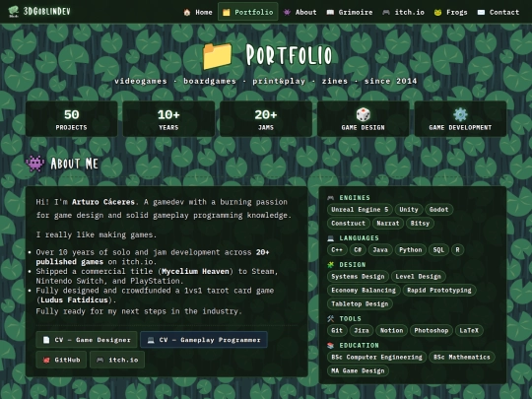Select the Level Design tag
This screenshot has height=399, width=532.
point(418,276)
